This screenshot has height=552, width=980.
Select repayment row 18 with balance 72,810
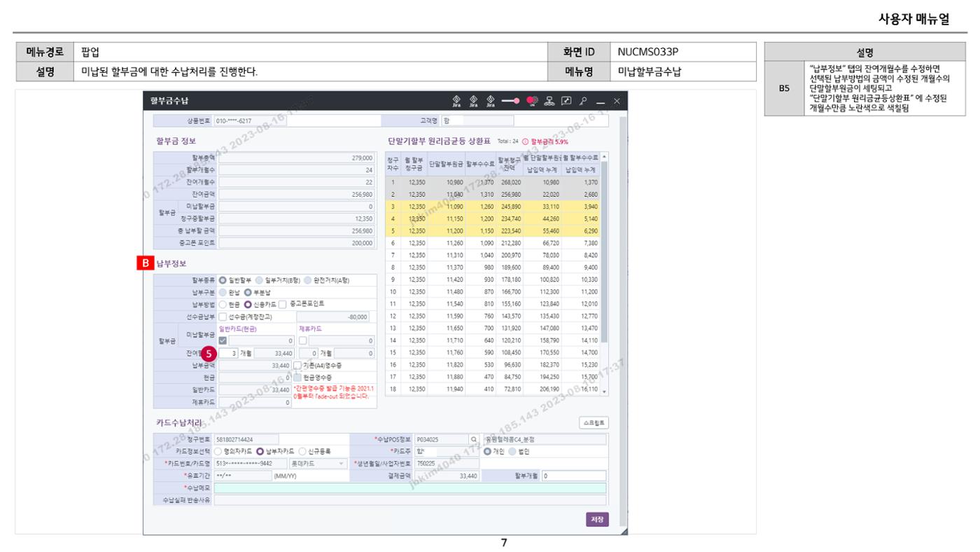(x=493, y=389)
